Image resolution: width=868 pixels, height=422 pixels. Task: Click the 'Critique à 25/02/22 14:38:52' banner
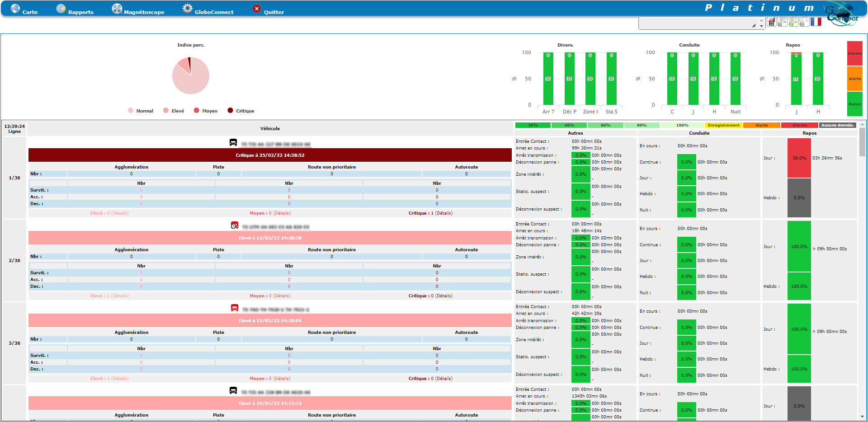270,155
